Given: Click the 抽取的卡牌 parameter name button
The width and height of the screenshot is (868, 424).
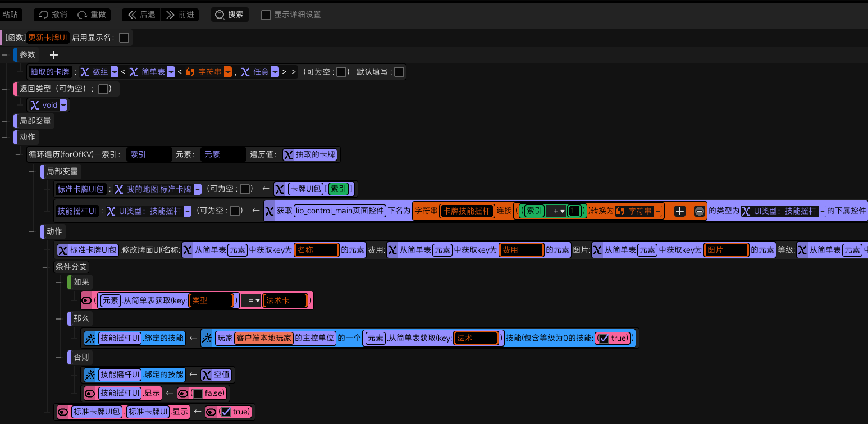Looking at the screenshot, I should coord(51,72).
